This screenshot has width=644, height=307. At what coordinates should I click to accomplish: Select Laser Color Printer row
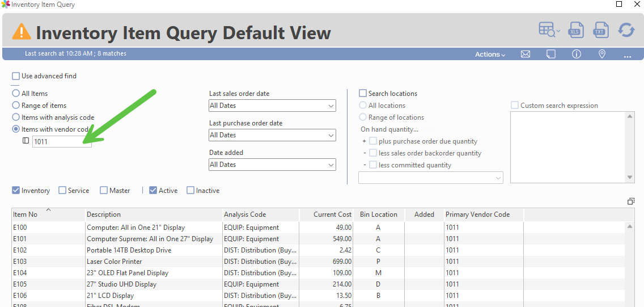click(x=319, y=262)
